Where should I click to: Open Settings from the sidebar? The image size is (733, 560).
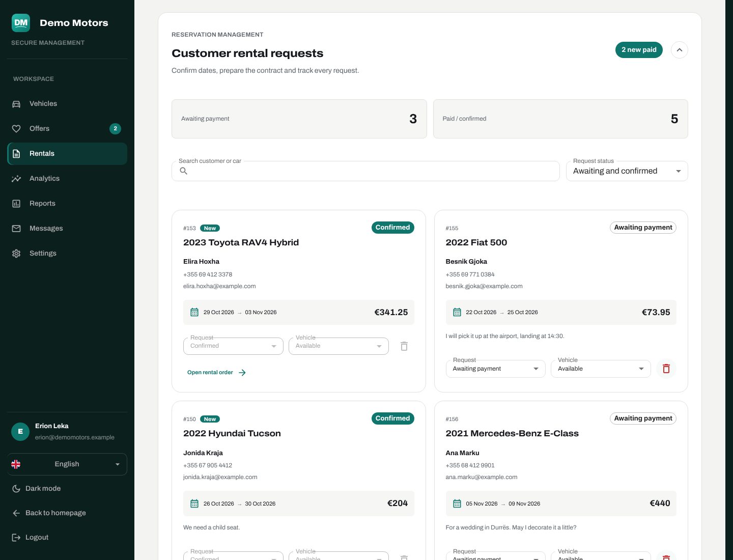[x=67, y=254]
